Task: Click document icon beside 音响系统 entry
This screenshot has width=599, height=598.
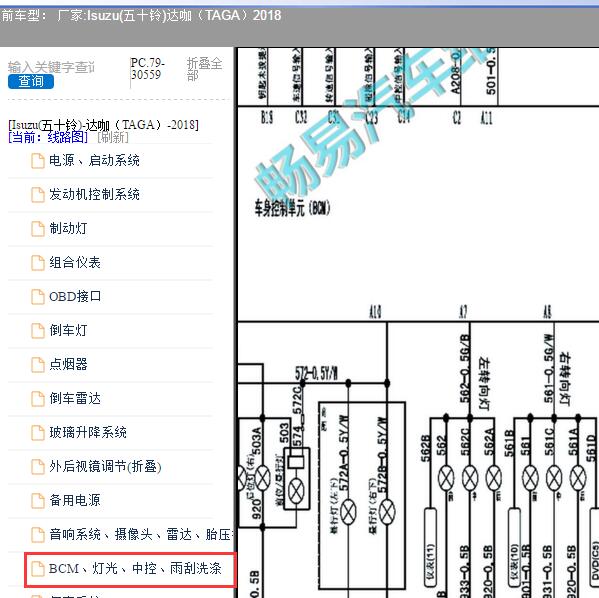Action: pos(38,535)
